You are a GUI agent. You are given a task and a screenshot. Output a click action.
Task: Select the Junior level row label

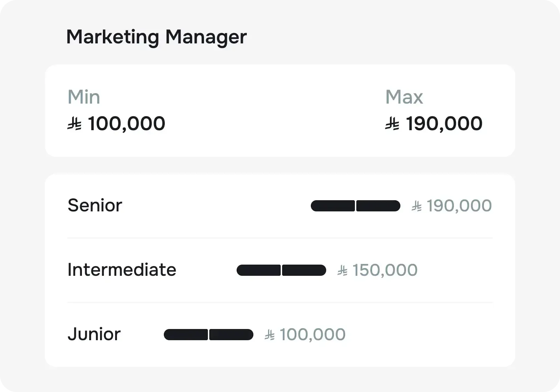pos(94,334)
